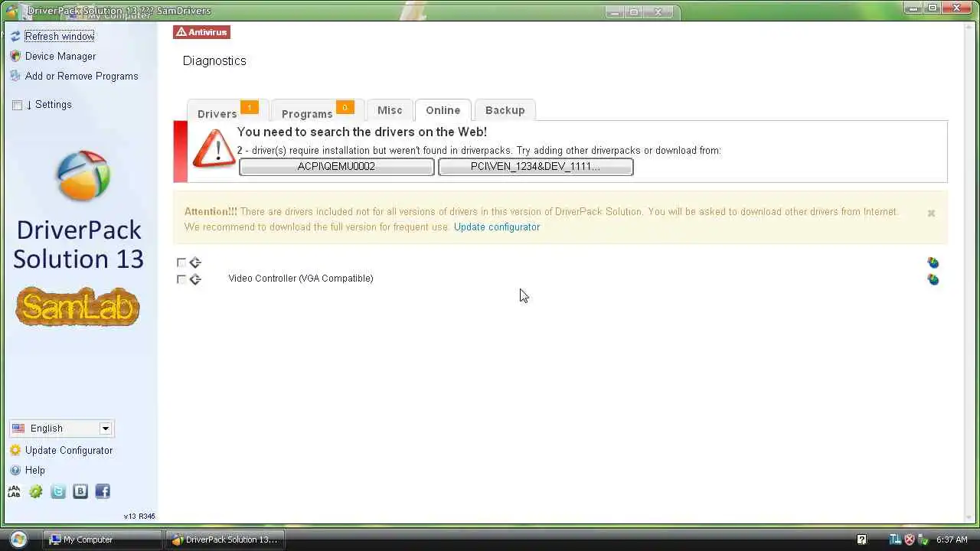Click the version text v13 R345
The width and height of the screenshot is (980, 551).
[x=139, y=517]
